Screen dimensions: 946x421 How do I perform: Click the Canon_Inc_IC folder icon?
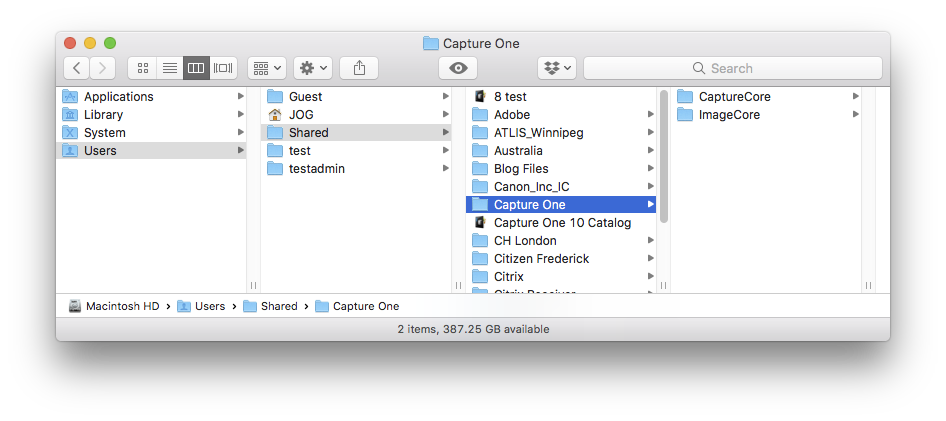(480, 187)
